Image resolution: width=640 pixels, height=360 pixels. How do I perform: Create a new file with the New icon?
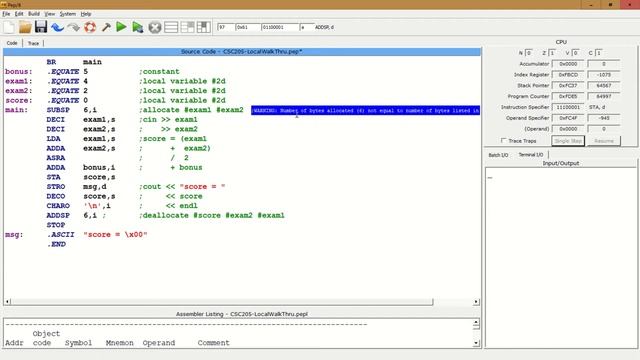[9, 27]
